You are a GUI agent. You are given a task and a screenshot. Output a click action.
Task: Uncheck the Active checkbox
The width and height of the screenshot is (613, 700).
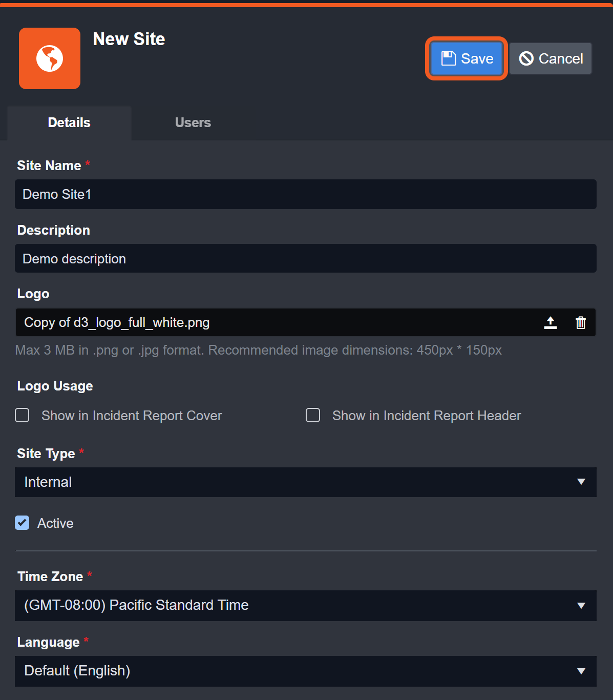tap(22, 523)
